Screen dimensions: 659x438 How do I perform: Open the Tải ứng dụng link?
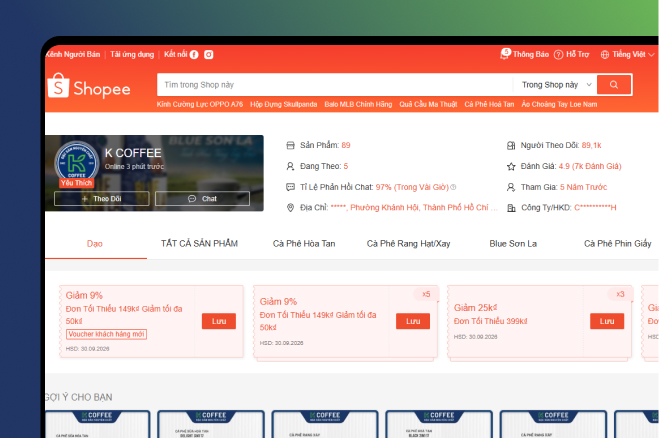point(132,55)
